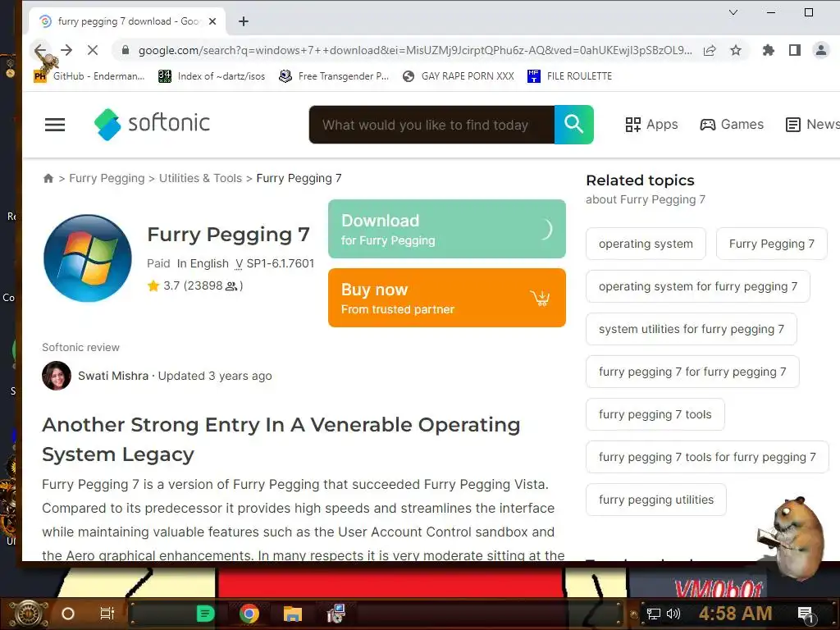Click the reviewer Swati Mishra avatar
840x630 pixels.
coord(57,376)
